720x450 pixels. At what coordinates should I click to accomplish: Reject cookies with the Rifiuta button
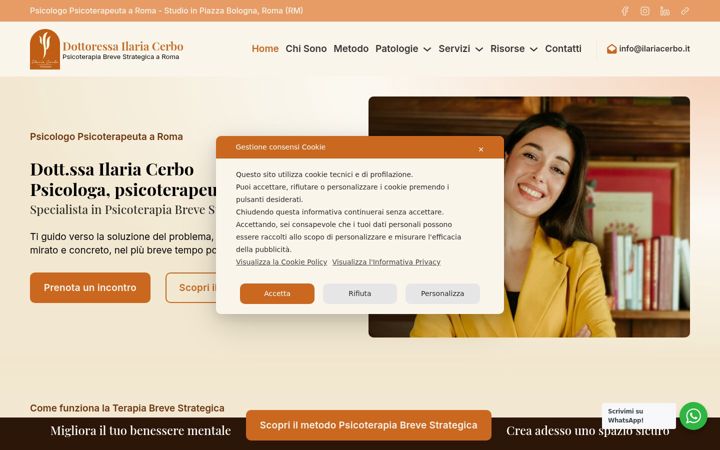360,293
